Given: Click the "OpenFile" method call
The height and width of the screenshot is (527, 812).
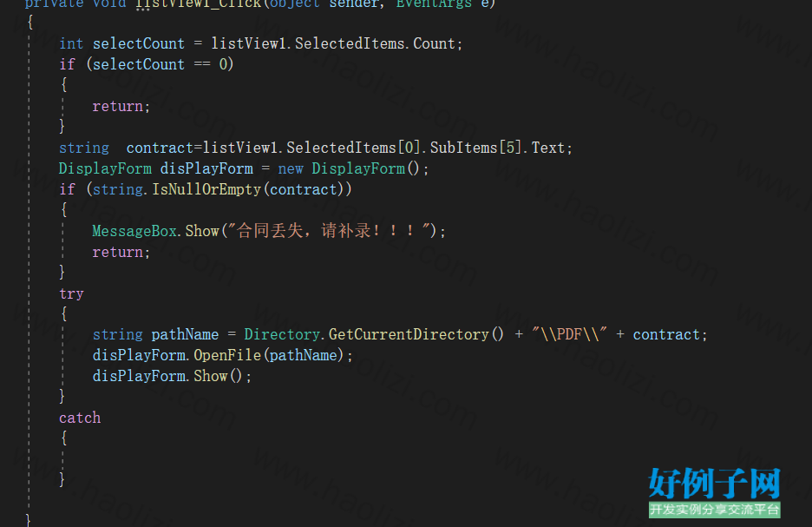Looking at the screenshot, I should 227,355.
